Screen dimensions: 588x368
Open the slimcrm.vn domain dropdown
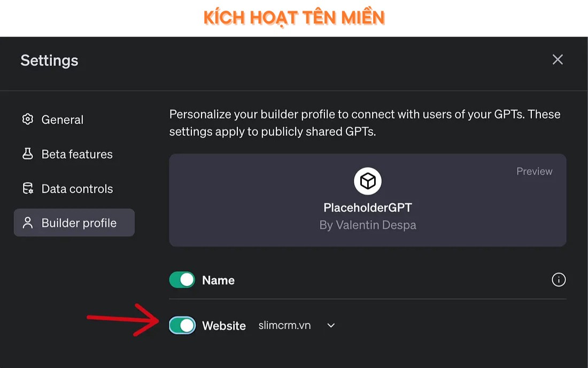click(x=284, y=325)
